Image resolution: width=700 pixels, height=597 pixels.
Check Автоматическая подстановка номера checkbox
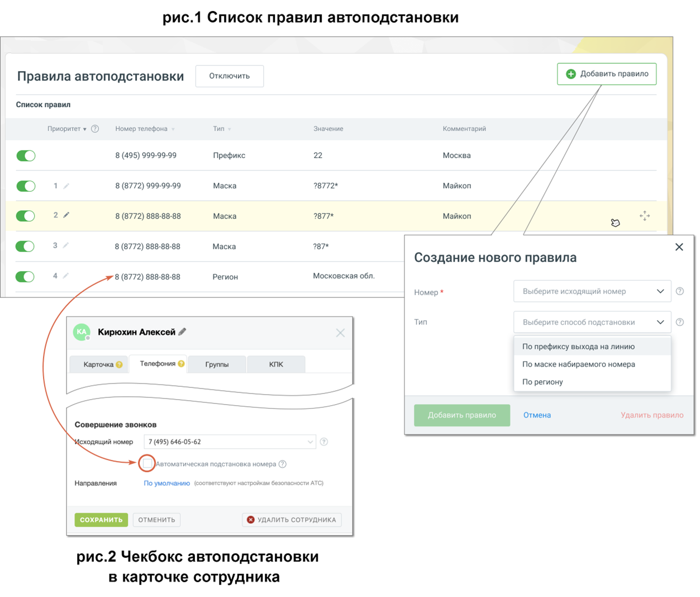pos(147,463)
